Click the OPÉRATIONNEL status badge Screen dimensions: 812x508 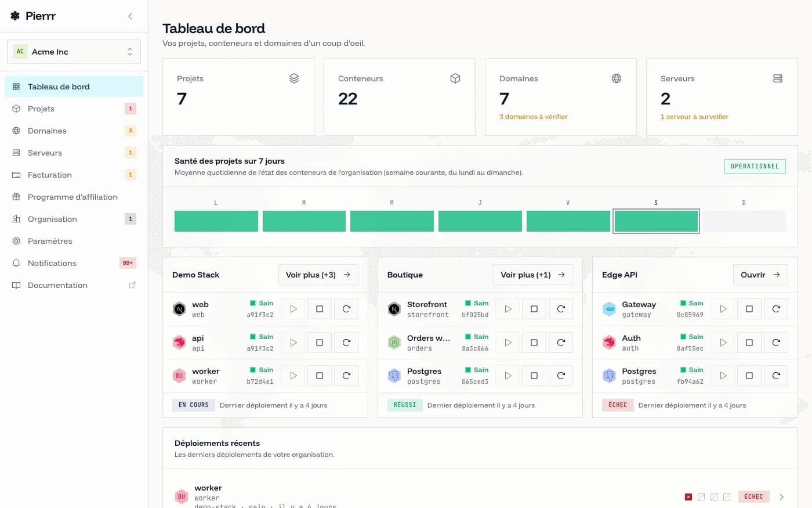pyautogui.click(x=755, y=166)
